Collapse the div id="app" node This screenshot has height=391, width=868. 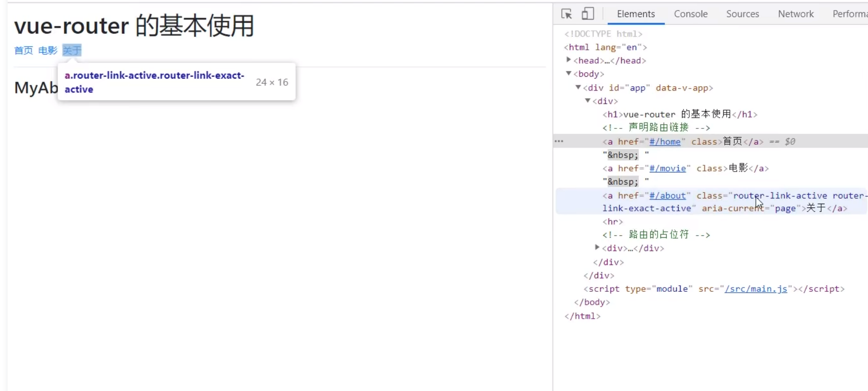pyautogui.click(x=578, y=87)
